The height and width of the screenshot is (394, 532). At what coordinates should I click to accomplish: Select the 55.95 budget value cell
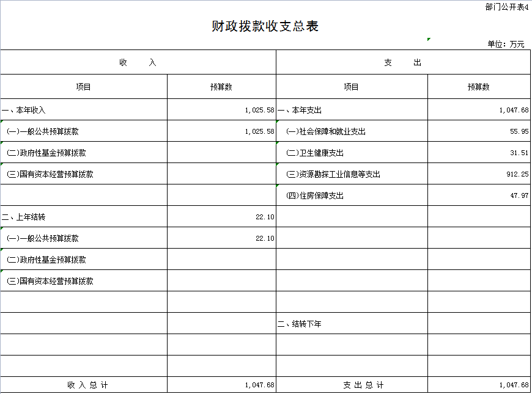coord(479,131)
